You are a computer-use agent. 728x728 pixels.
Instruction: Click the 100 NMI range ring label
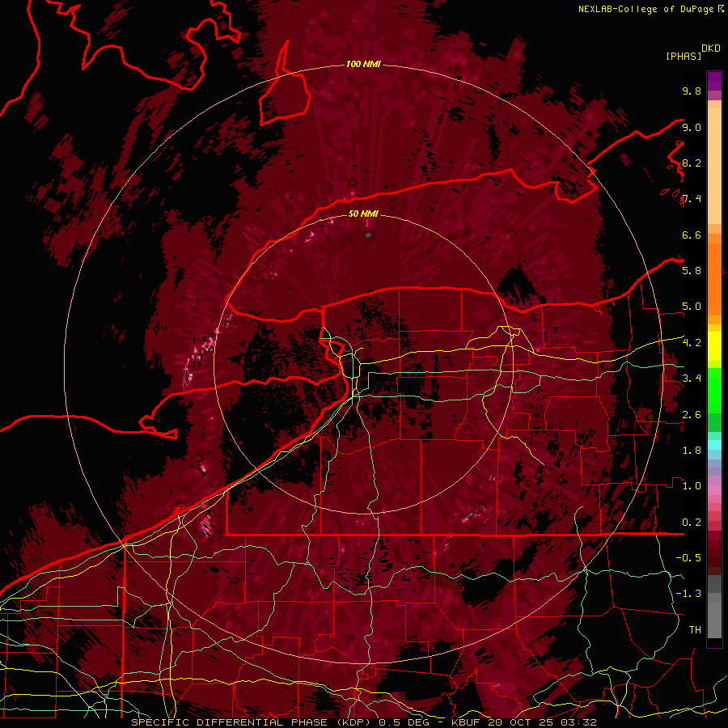click(363, 64)
